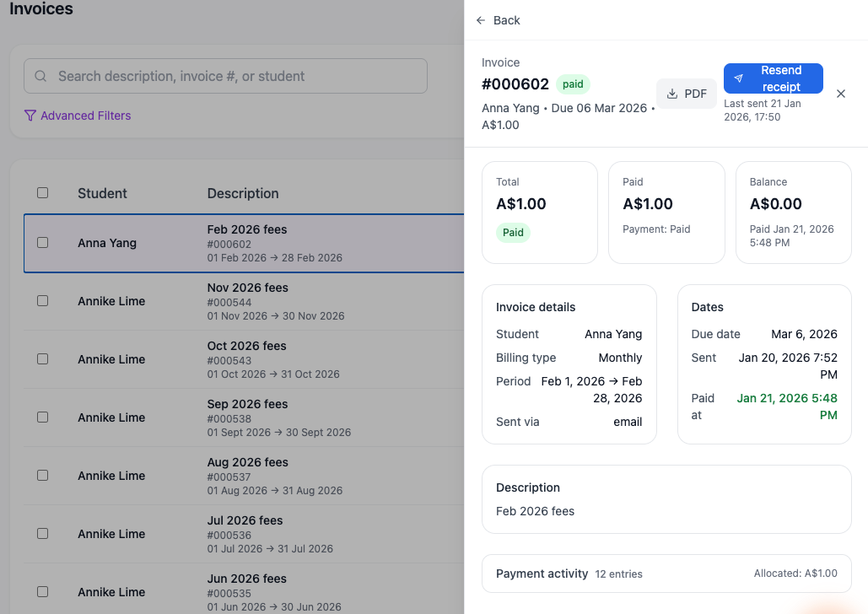Check the Nov 2026 fees invoice checkbox
868x614 pixels.
click(42, 300)
